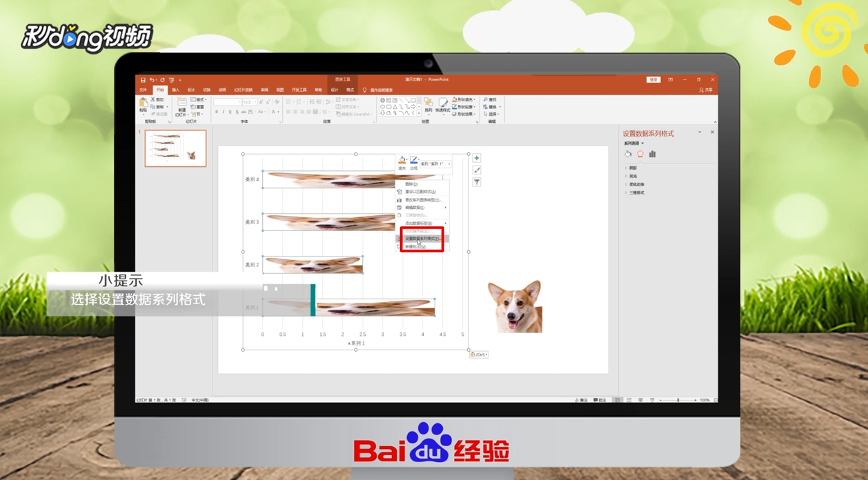Click Replace (替换) in the editing group
The height and width of the screenshot is (480, 868).
[491, 107]
